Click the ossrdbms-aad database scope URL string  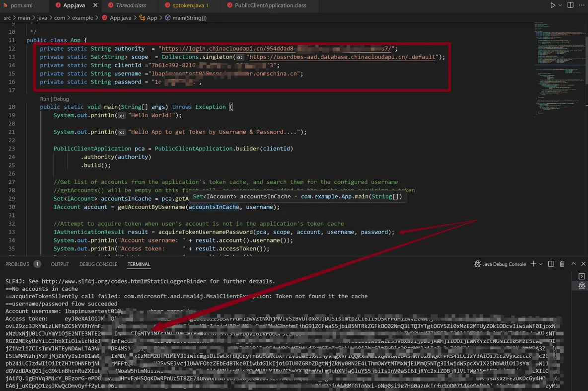342,57
